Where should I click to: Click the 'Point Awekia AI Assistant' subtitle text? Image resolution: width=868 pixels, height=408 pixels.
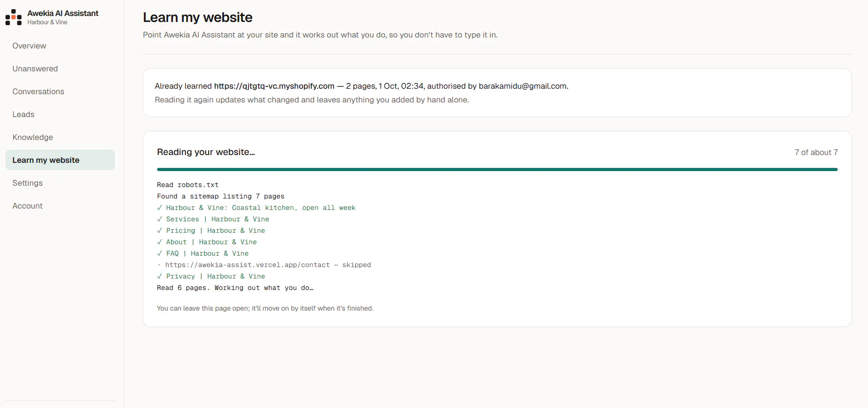(320, 35)
